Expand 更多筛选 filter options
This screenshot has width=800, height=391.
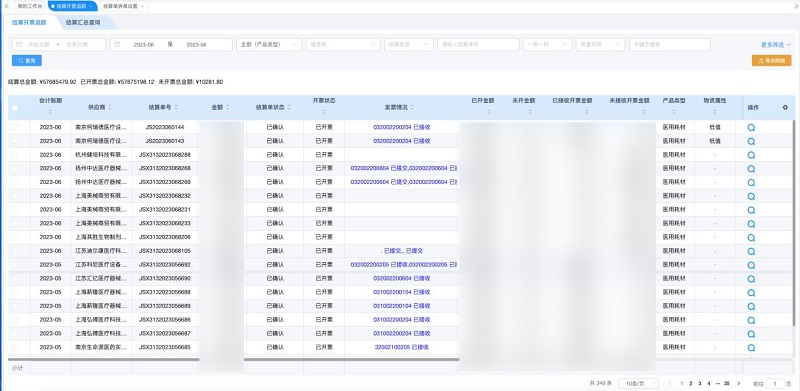(x=776, y=45)
